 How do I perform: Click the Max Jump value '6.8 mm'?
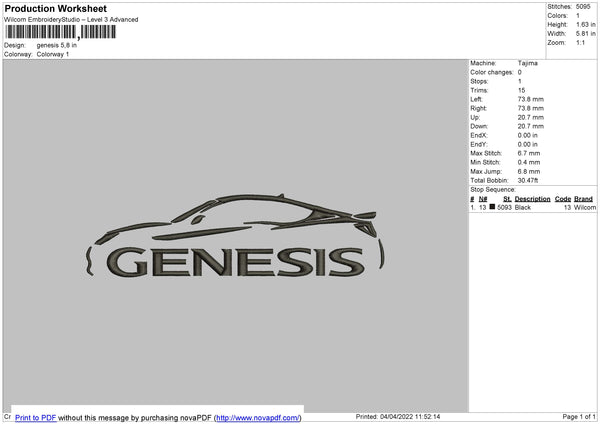coord(529,171)
